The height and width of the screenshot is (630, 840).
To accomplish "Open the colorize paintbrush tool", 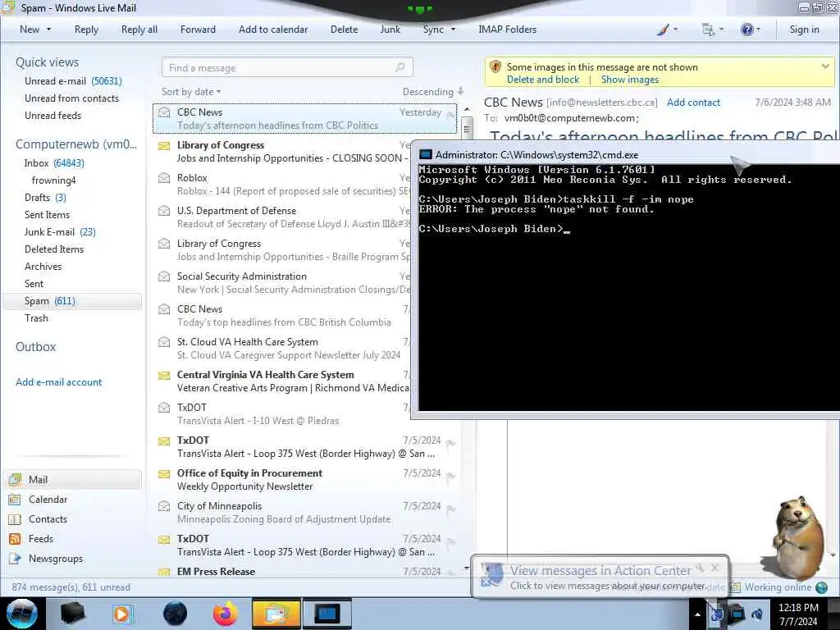I will [x=663, y=30].
